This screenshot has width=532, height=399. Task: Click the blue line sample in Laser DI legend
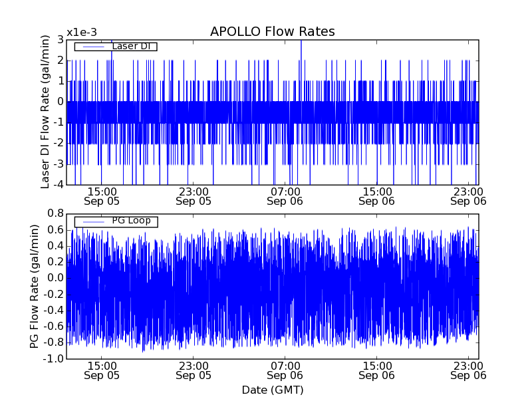coord(93,47)
